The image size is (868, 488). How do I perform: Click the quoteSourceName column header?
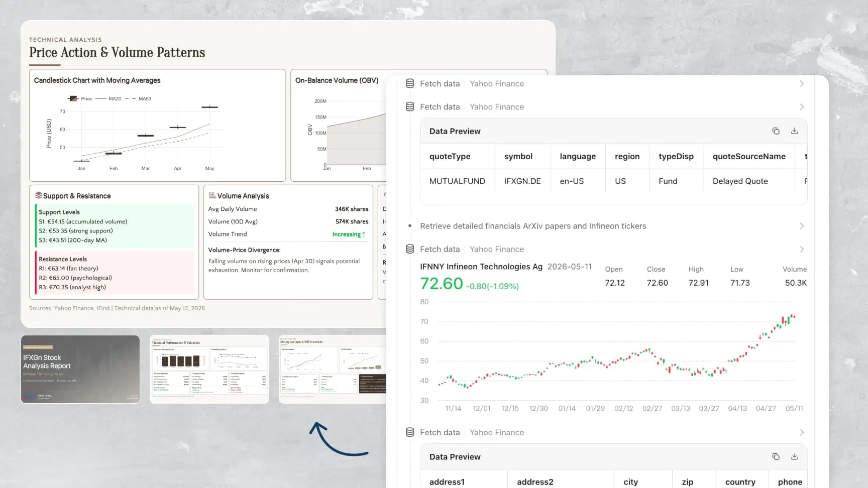(749, 156)
